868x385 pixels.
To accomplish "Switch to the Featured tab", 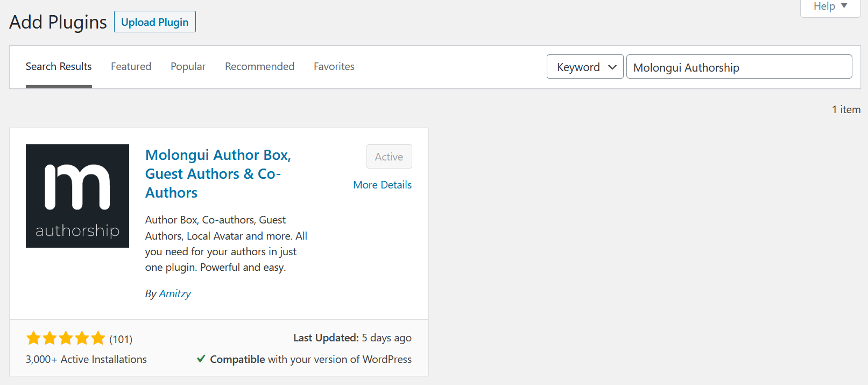I will [x=131, y=66].
